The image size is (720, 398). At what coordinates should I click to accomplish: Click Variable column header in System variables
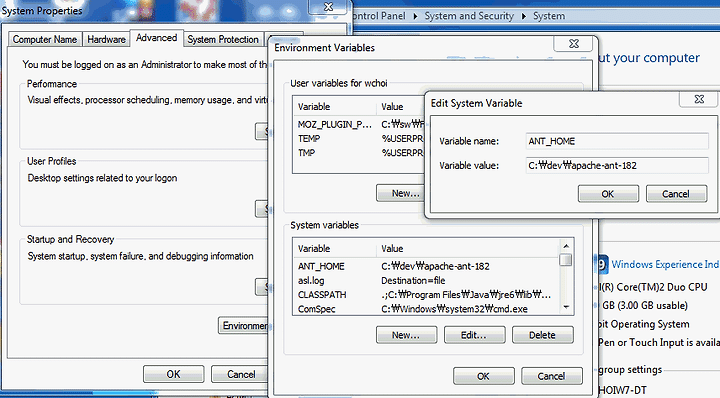pos(335,248)
